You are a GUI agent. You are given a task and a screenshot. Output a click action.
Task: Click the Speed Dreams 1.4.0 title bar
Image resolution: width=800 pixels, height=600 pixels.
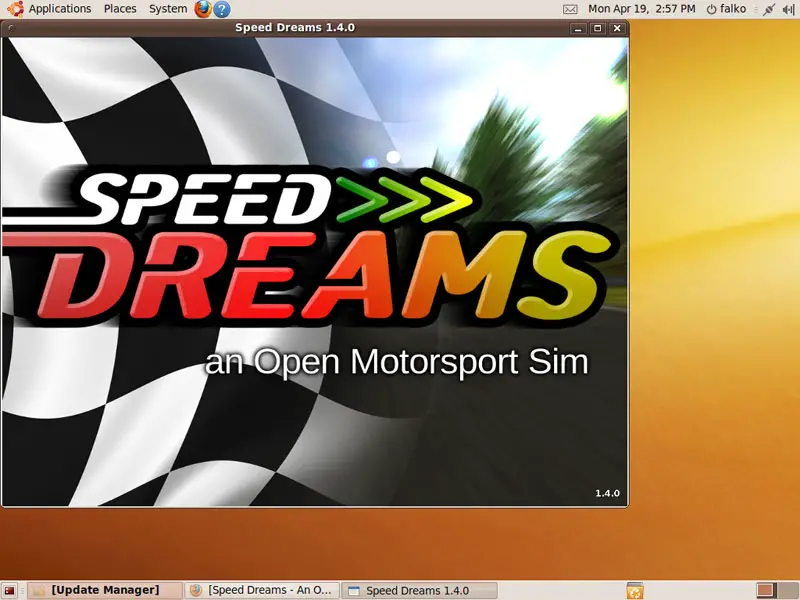point(295,28)
